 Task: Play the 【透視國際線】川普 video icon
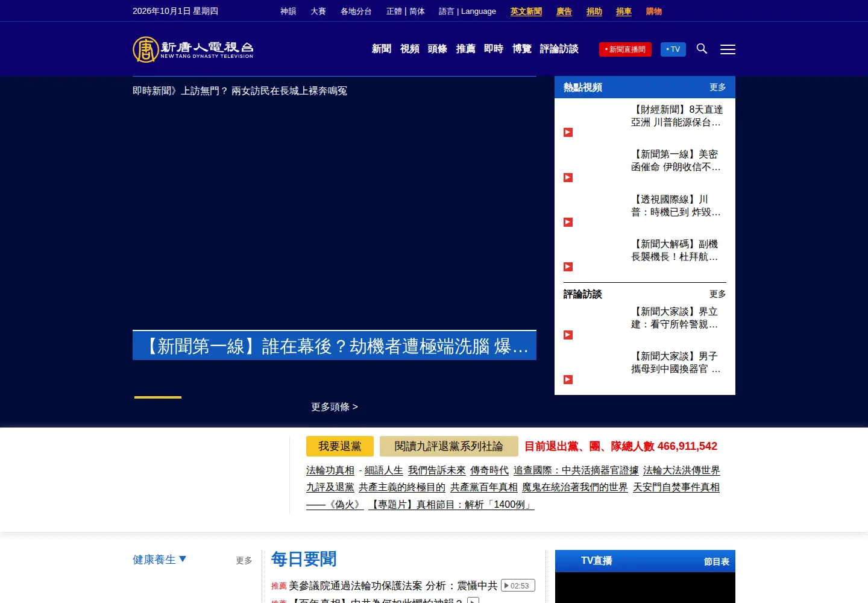[x=568, y=222]
